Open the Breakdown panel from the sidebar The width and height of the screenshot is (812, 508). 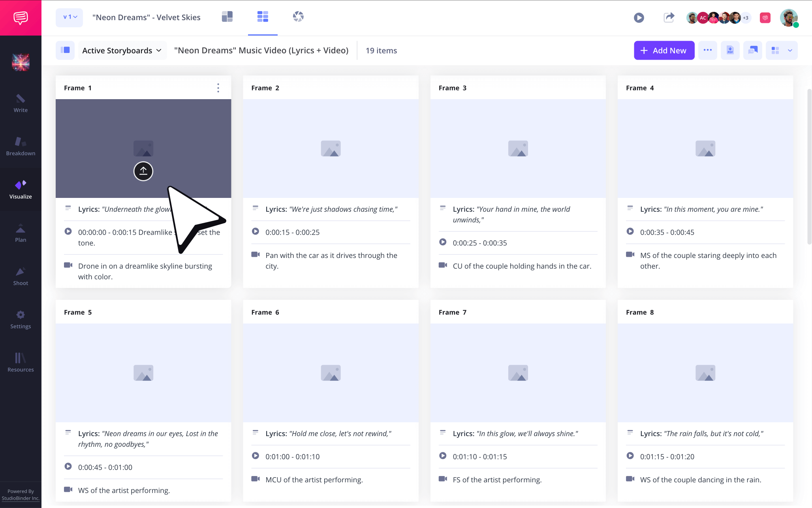point(21,147)
